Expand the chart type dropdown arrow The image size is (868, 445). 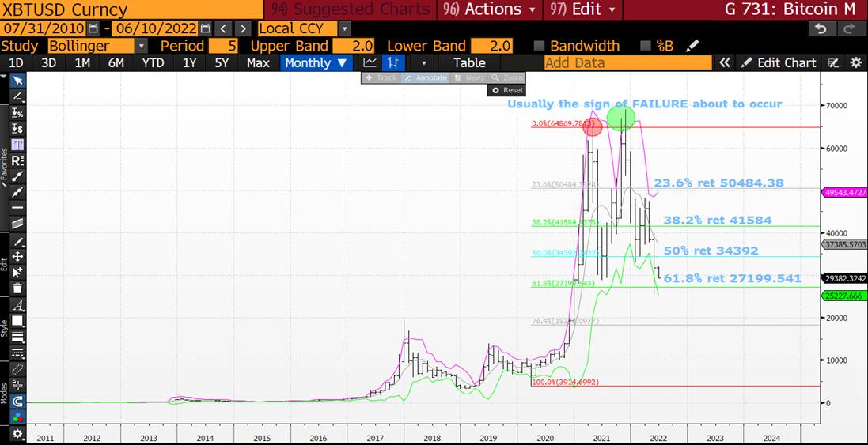point(424,63)
